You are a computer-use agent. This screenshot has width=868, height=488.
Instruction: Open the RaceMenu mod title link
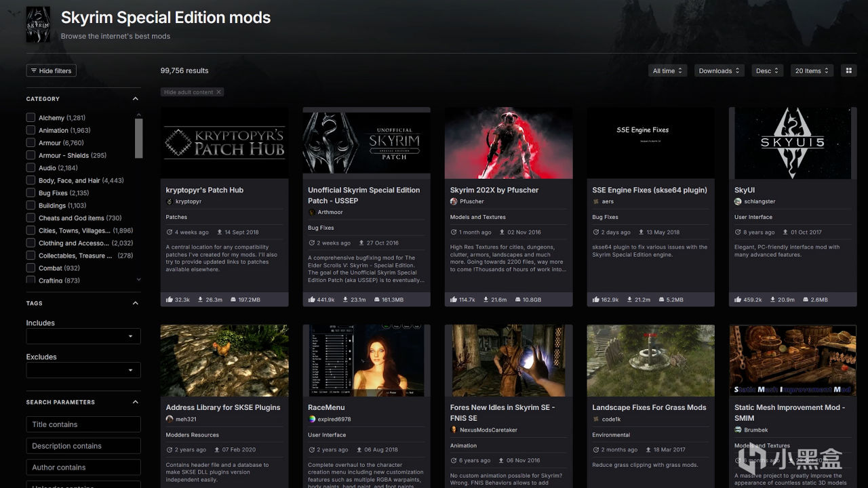coord(326,407)
